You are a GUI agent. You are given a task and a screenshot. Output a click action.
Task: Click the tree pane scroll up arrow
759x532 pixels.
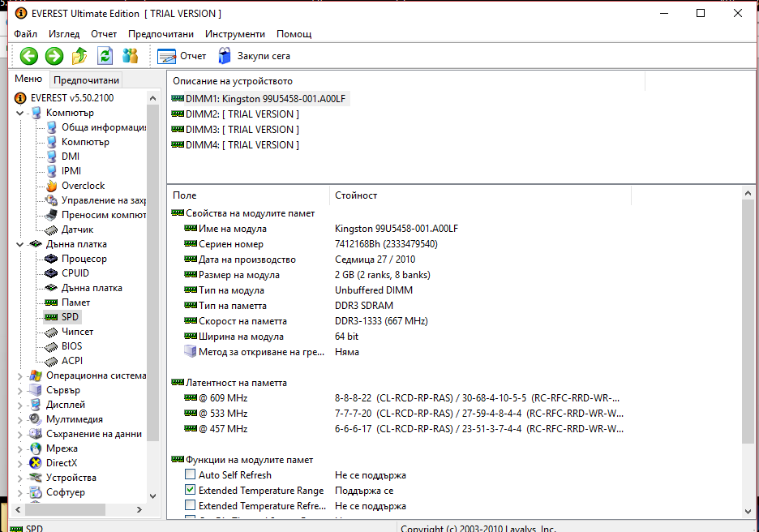coord(153,98)
